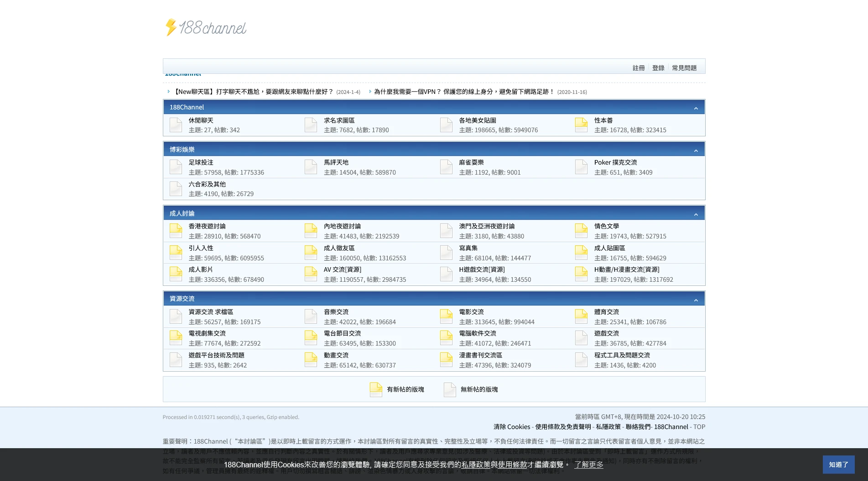Click the folder icon beside 麻雀耍樂

(x=446, y=167)
